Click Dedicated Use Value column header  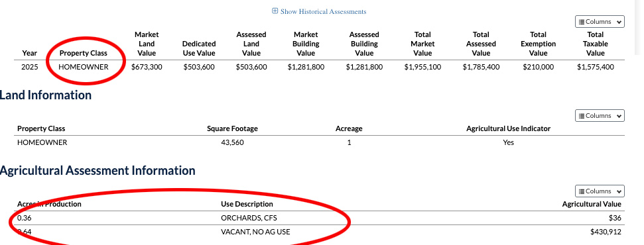[x=199, y=48]
